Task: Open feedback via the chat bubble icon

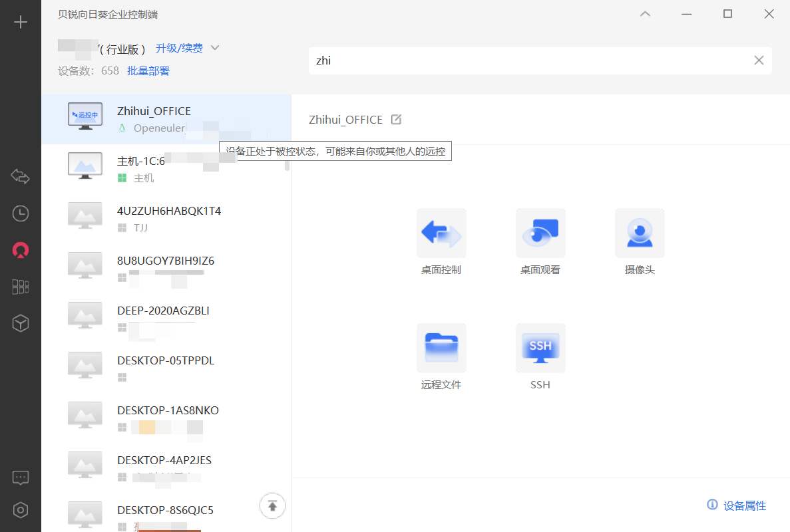Action: click(x=21, y=477)
